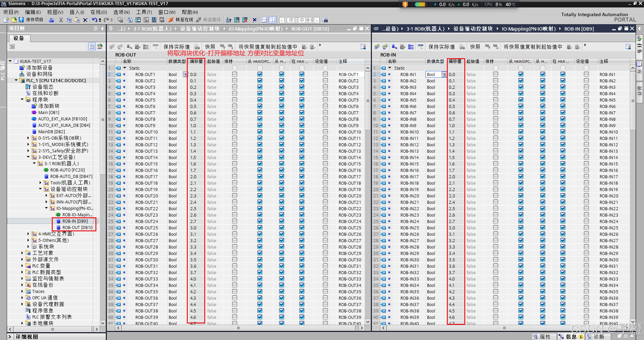This screenshot has width=644, height=340.
Task: Click 保持实际值 in ROB-OUT toolbar
Action: [177, 47]
